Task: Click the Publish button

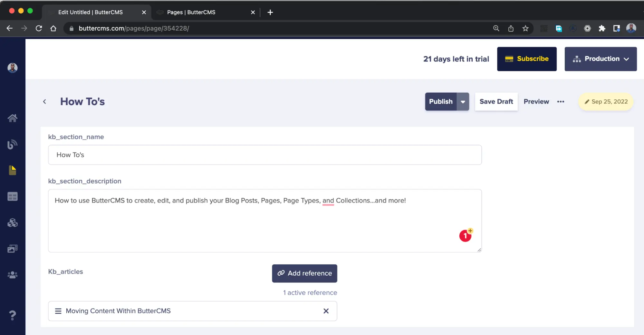Action: click(441, 102)
